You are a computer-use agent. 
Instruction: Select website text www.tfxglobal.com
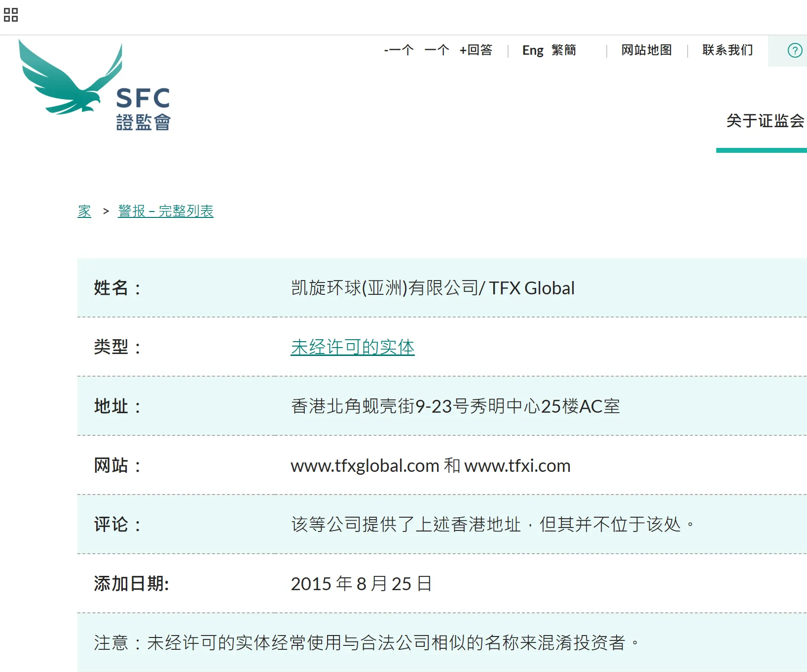point(365,465)
